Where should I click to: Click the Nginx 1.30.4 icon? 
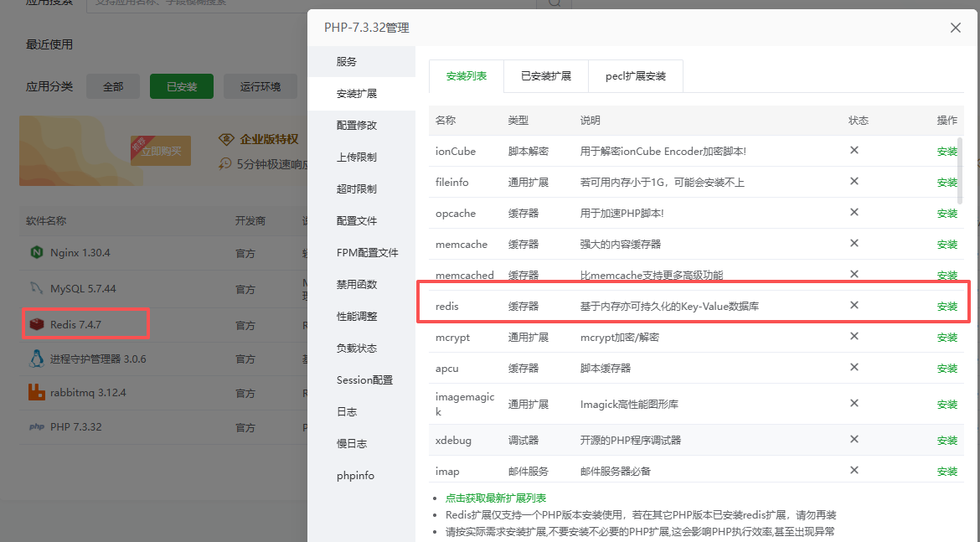point(36,252)
